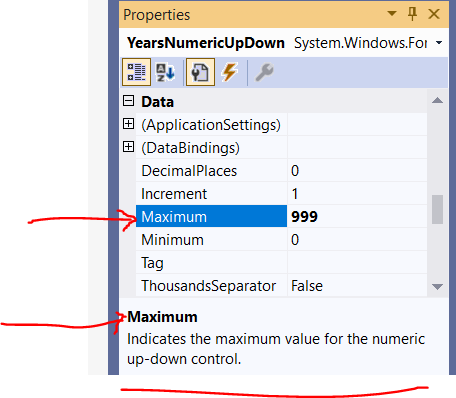456x398 pixels.
Task: Switch to Categorized view in Properties toolbar
Action: coord(136,72)
